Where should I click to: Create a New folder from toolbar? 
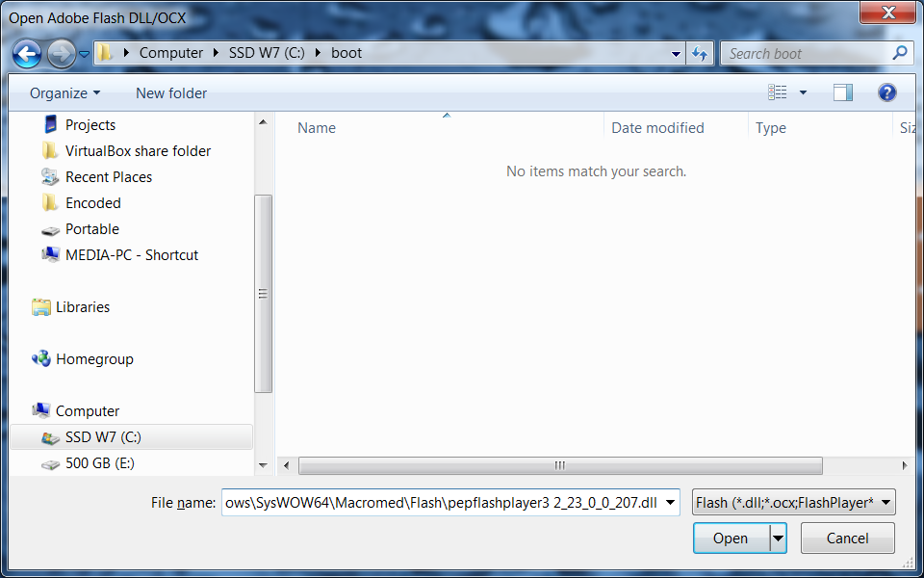171,93
